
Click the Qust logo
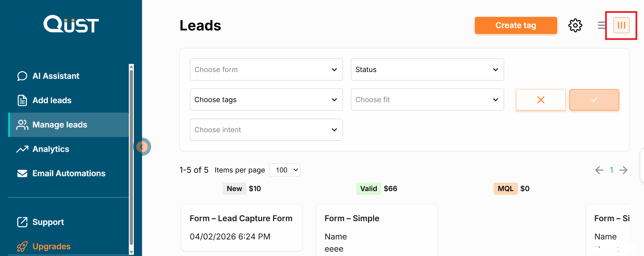tap(71, 24)
